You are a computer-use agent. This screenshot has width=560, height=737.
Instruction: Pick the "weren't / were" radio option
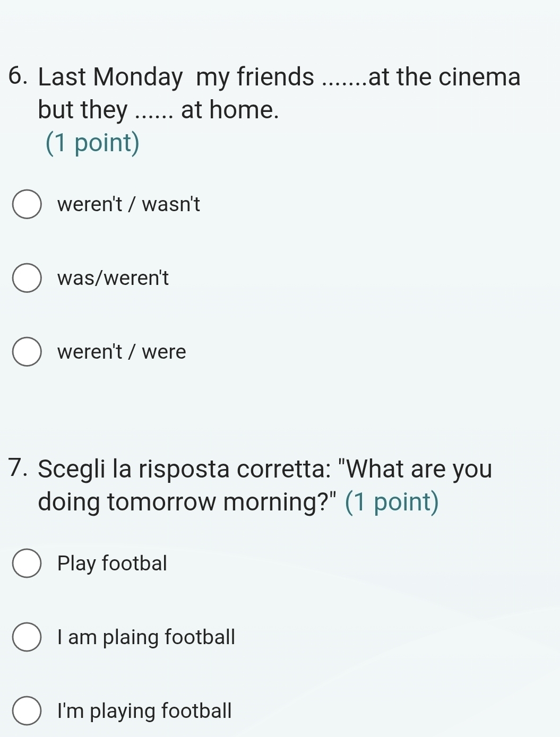coord(27,352)
